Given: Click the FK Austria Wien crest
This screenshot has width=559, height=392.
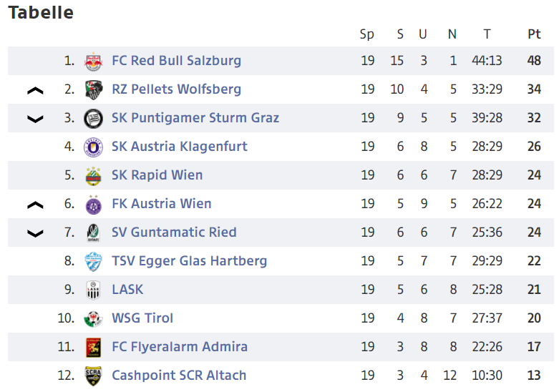Looking at the screenshot, I should pos(93,204).
